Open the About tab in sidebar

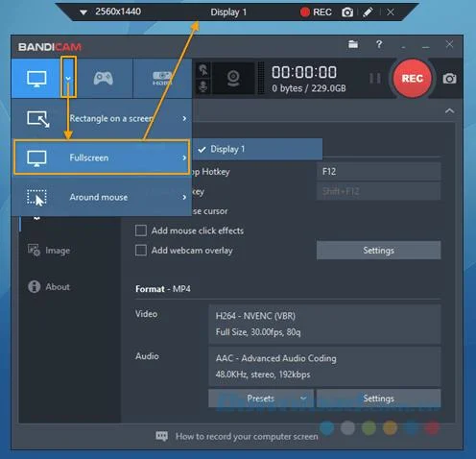pos(49,286)
